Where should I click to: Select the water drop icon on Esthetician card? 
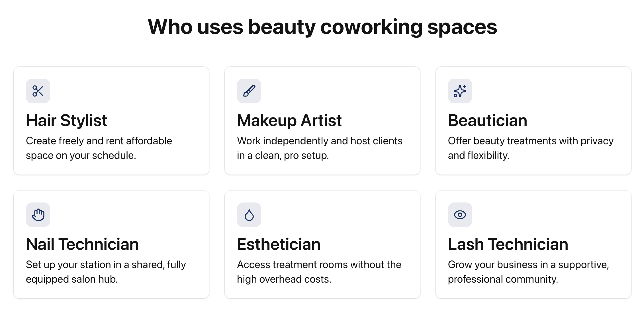(249, 215)
